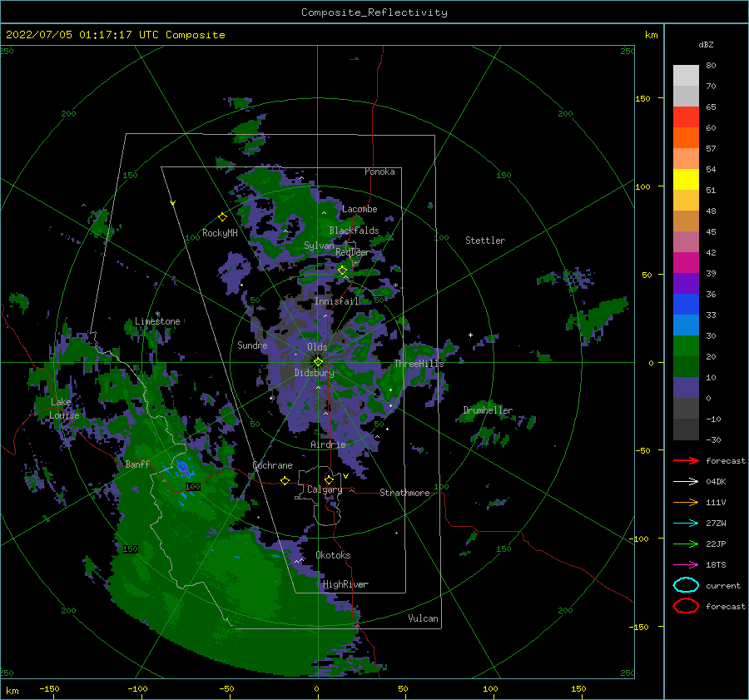749x700 pixels.
Task: Click the yellow diamond marker below RedDeer
Action: pos(342,271)
